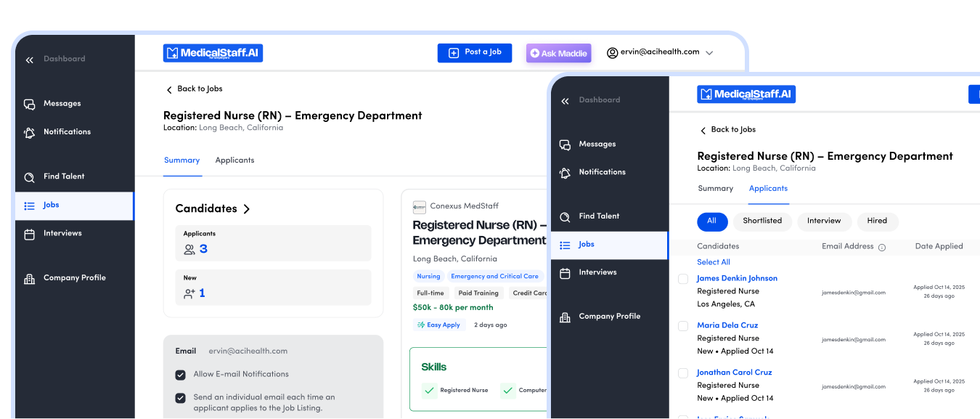Open the Summary tab in the right panel
This screenshot has height=419, width=980.
point(715,189)
